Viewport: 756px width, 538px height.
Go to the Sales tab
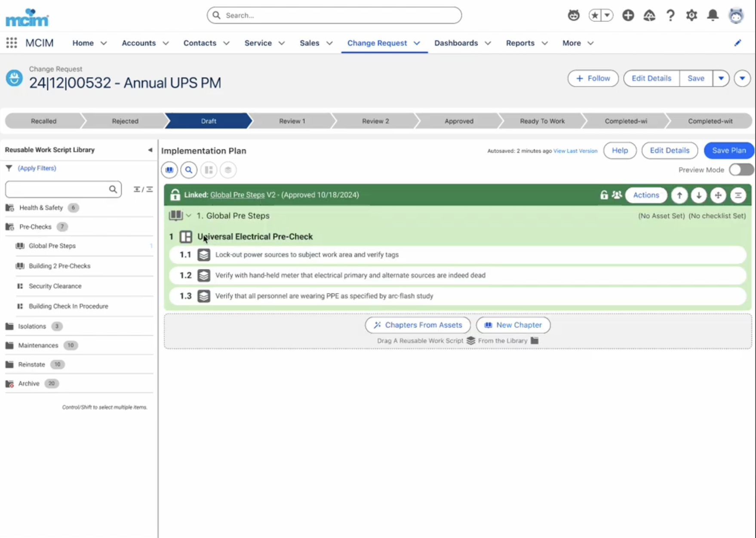point(309,43)
